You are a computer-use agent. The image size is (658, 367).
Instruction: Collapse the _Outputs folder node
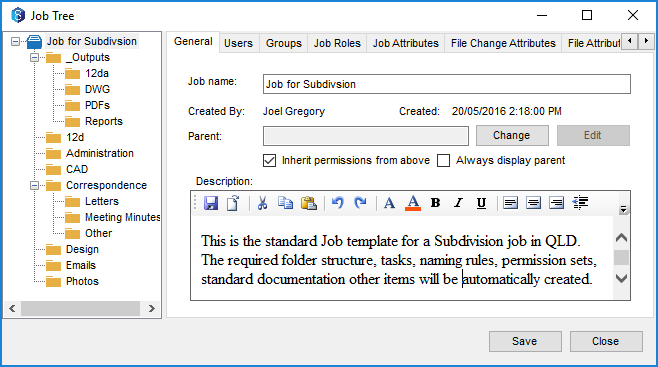tap(34, 57)
